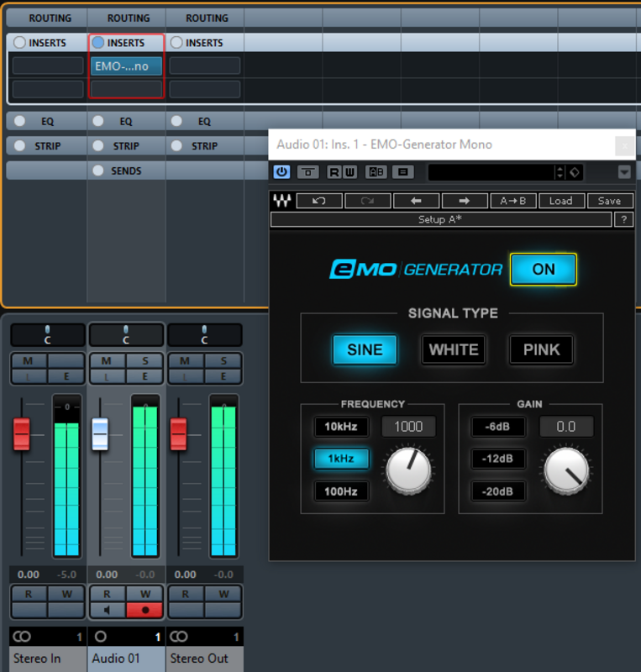Click the stereo link icon on Stereo In
Viewport: 641px width, 672px height.
pyautogui.click(x=22, y=637)
